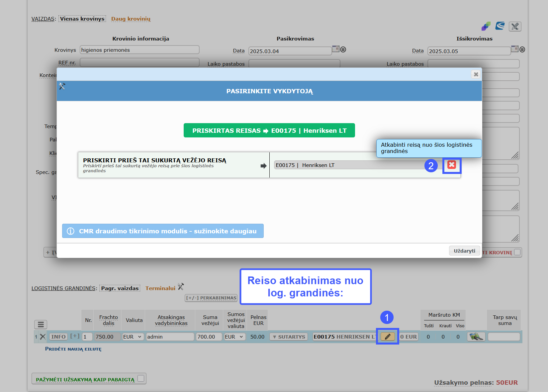The height and width of the screenshot is (392, 548).
Task: Click PRISKIRTAS REISAS E00175 green button
Action: pos(269,130)
